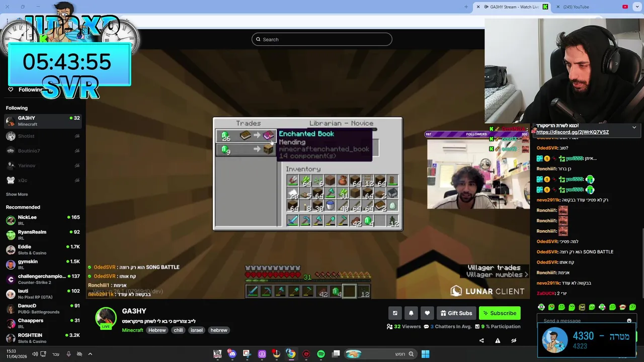Open Chaappers recommended channel
This screenshot has width=644, height=362.
click(43, 323)
